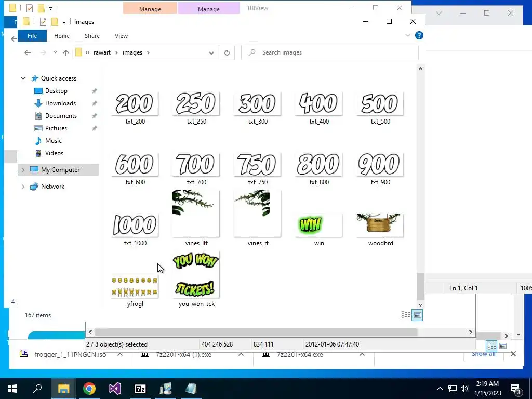Open the Share ribbon tab
The height and width of the screenshot is (399, 532).
[92, 36]
